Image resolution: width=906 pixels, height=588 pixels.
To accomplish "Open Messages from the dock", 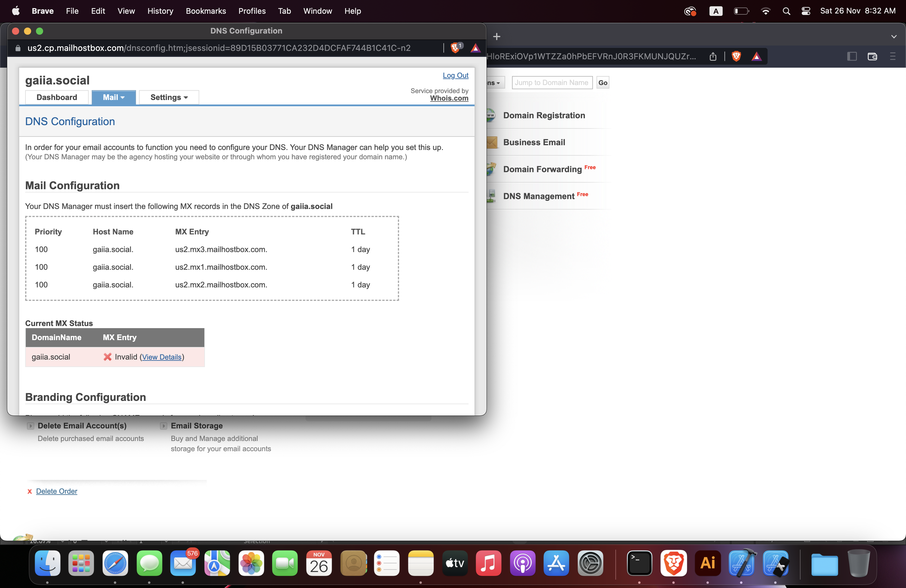I will (x=149, y=563).
